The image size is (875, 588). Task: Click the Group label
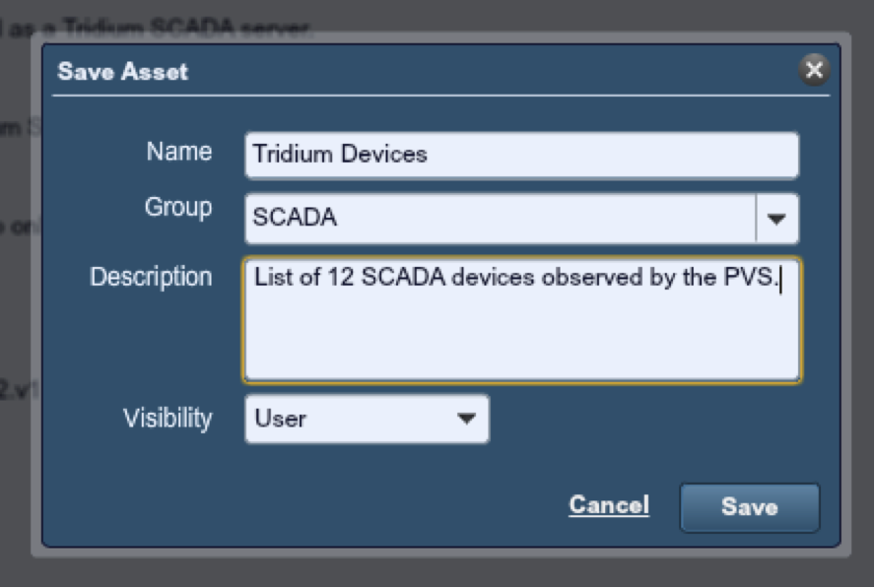[178, 208]
